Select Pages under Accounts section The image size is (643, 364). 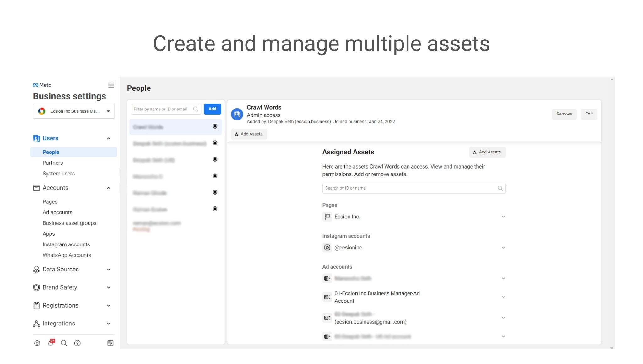(x=50, y=201)
